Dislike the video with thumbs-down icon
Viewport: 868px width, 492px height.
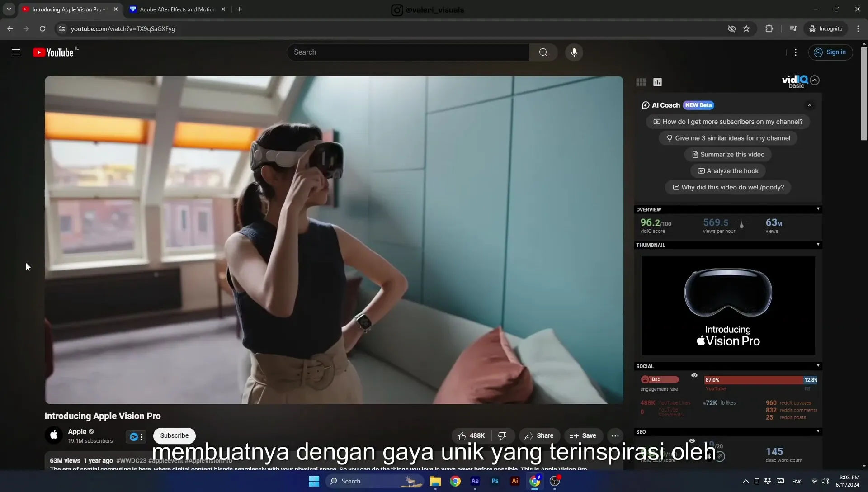tap(502, 436)
